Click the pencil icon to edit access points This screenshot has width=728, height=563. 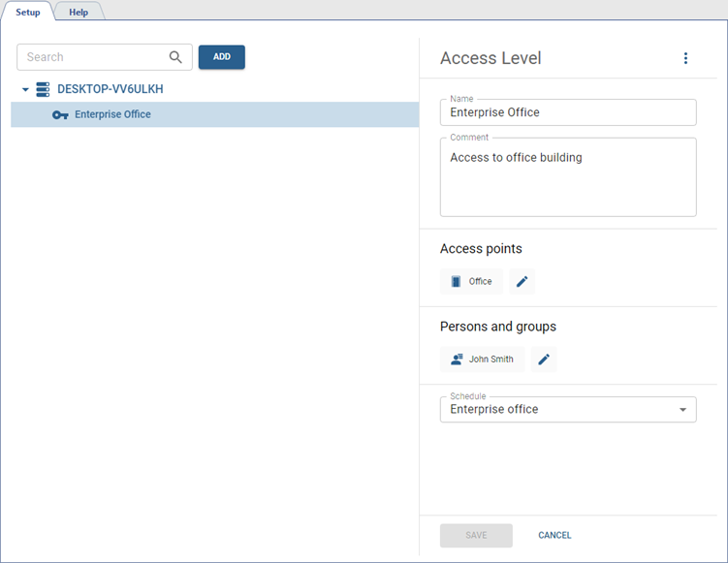522,282
